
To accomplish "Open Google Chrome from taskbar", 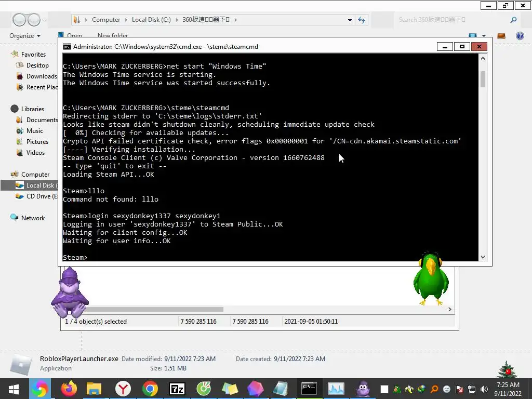I will pos(150,389).
